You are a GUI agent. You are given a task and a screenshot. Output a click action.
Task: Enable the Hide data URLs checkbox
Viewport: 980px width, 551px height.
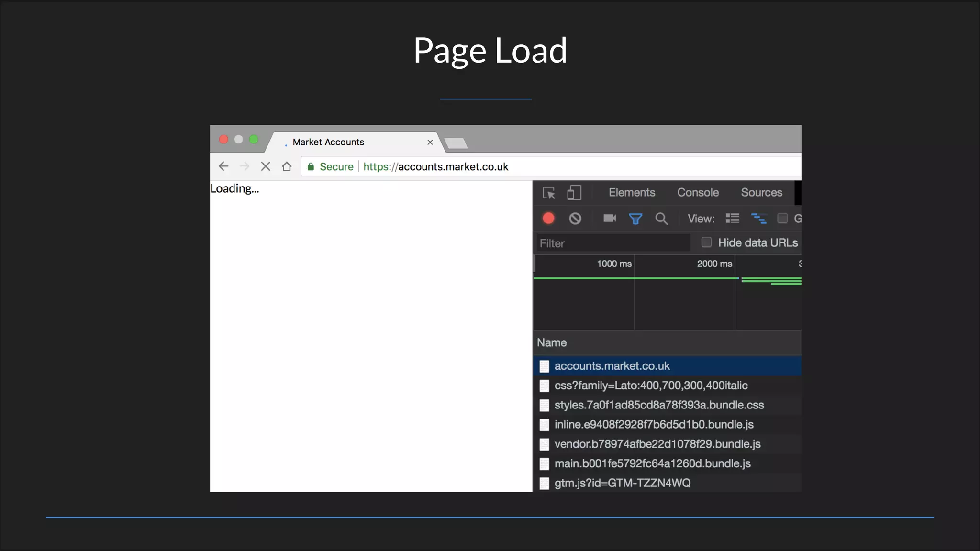(706, 242)
